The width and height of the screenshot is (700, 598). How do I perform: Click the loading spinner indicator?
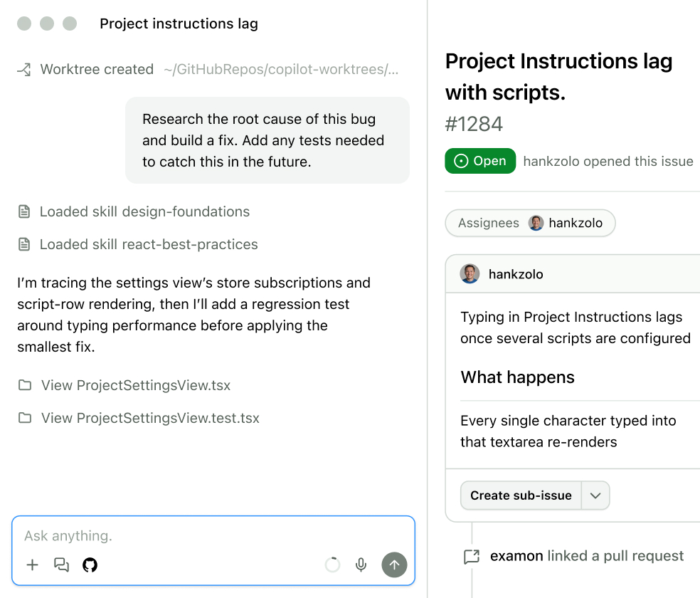332,565
